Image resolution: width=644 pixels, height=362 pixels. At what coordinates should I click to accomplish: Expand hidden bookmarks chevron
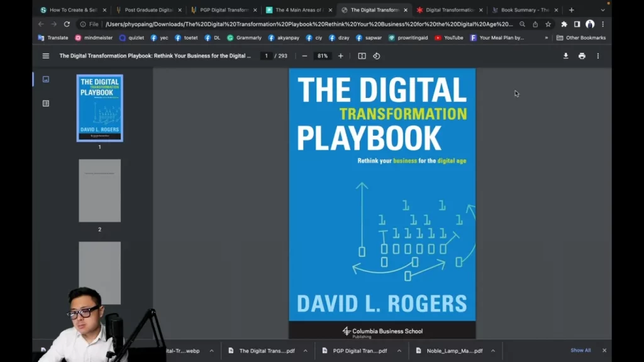(x=547, y=38)
